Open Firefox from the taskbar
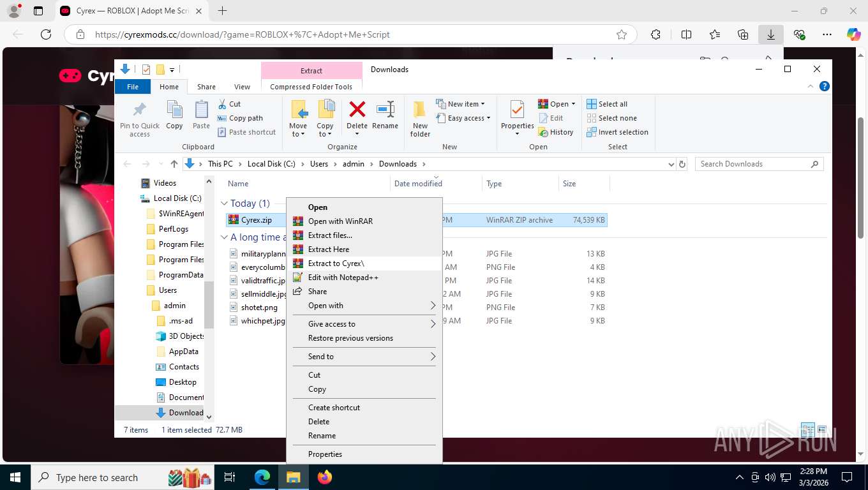Image resolution: width=868 pixels, height=490 pixels. pyautogui.click(x=325, y=477)
